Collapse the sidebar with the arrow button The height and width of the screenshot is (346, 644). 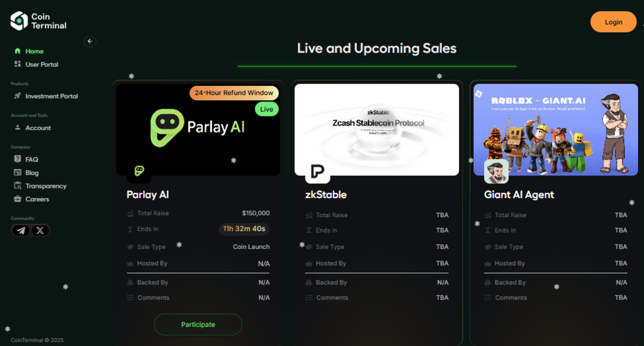click(90, 41)
